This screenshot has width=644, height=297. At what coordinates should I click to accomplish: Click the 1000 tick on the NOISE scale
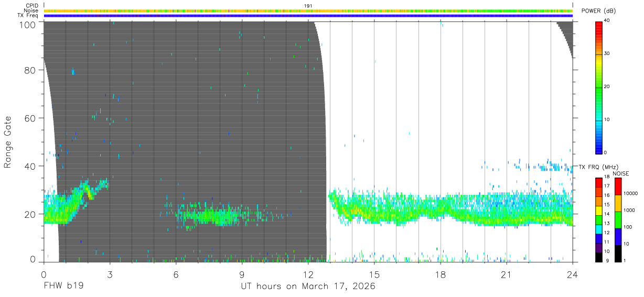[x=629, y=211]
